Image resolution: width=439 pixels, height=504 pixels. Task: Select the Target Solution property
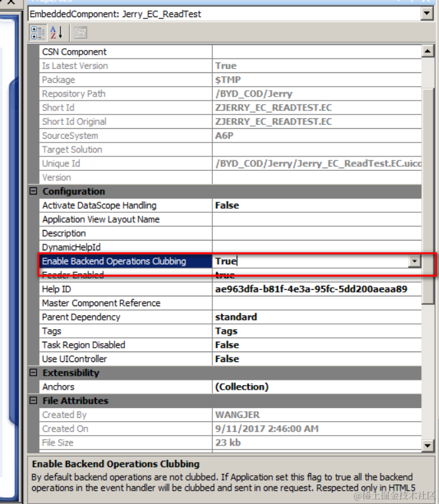126,150
